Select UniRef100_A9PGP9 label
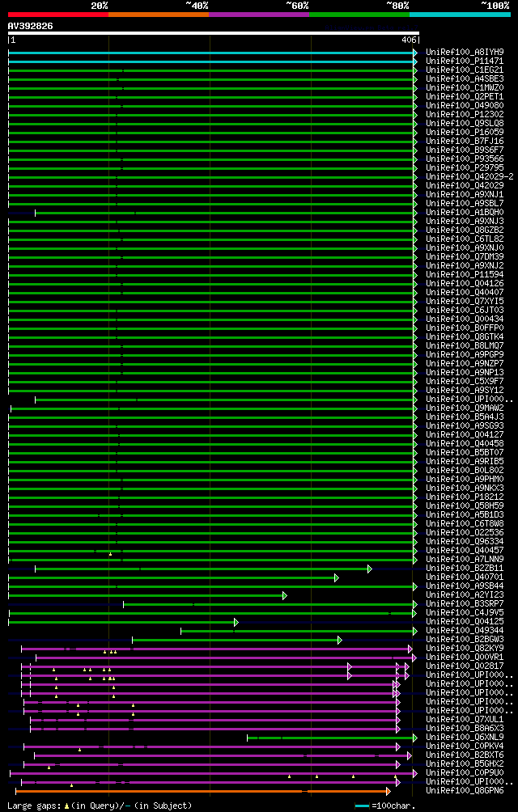The height and width of the screenshot is (812, 518). pos(465,355)
